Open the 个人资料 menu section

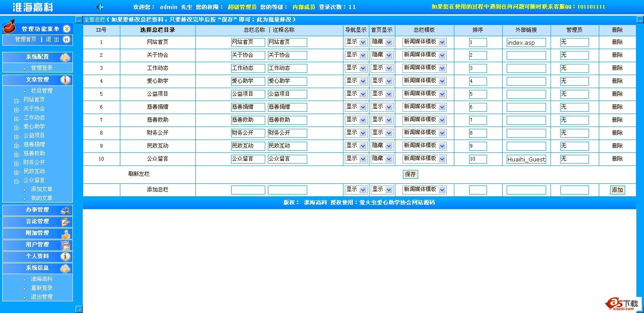point(37,257)
